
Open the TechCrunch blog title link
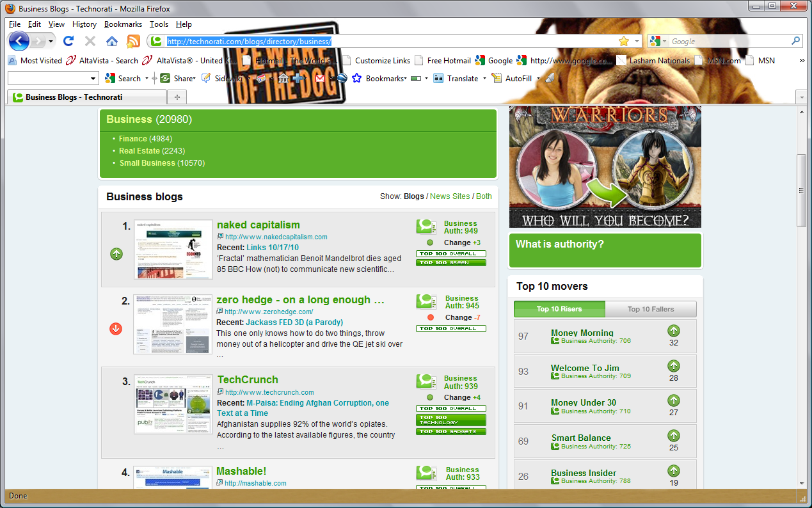pyautogui.click(x=248, y=380)
